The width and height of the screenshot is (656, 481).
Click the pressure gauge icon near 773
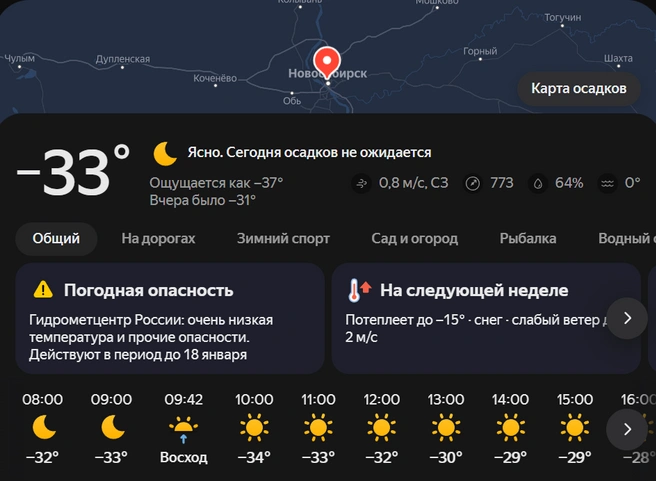tap(473, 183)
